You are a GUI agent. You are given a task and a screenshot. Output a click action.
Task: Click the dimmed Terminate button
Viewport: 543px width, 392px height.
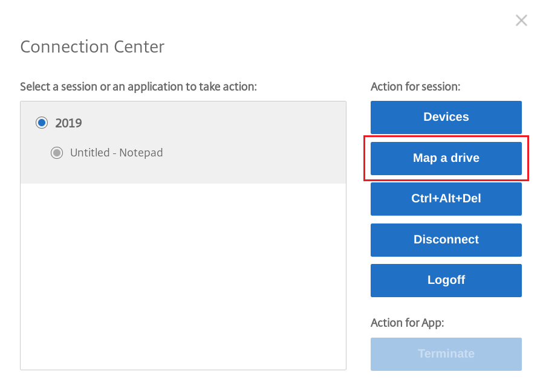(x=446, y=354)
